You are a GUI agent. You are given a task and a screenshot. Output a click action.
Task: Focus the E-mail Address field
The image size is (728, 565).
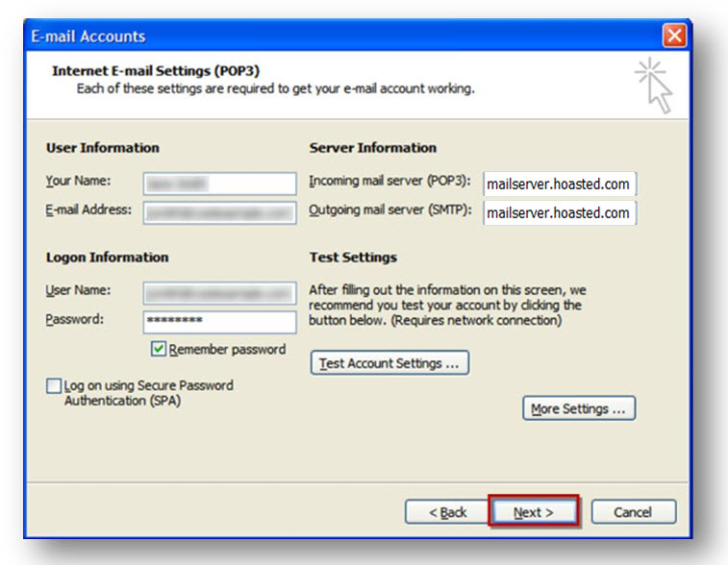pyautogui.click(x=219, y=213)
